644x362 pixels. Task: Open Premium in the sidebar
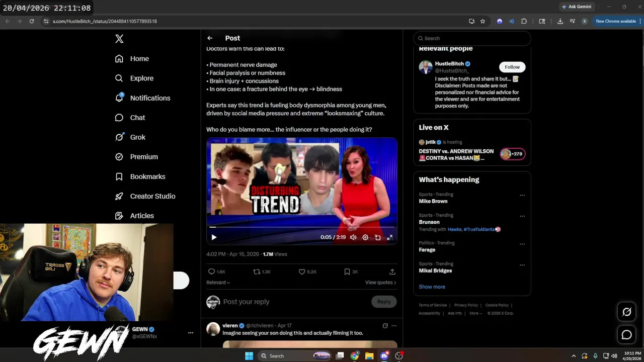136,157
